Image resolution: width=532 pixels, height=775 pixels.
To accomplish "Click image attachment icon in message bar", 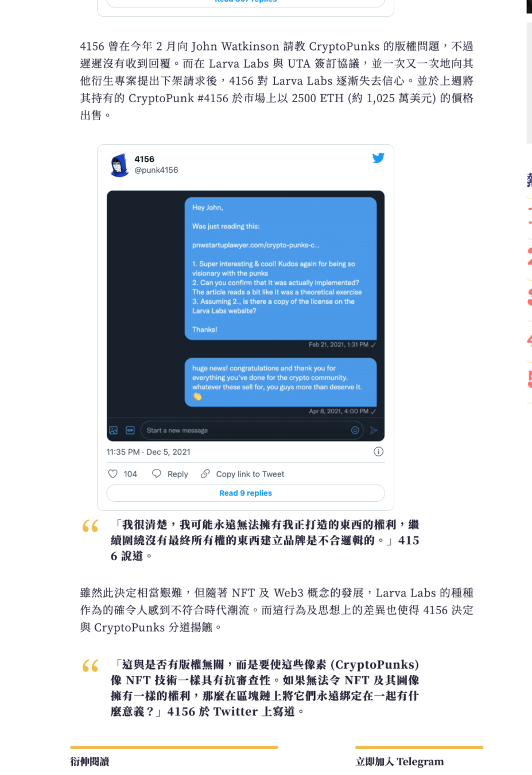I will [x=114, y=430].
